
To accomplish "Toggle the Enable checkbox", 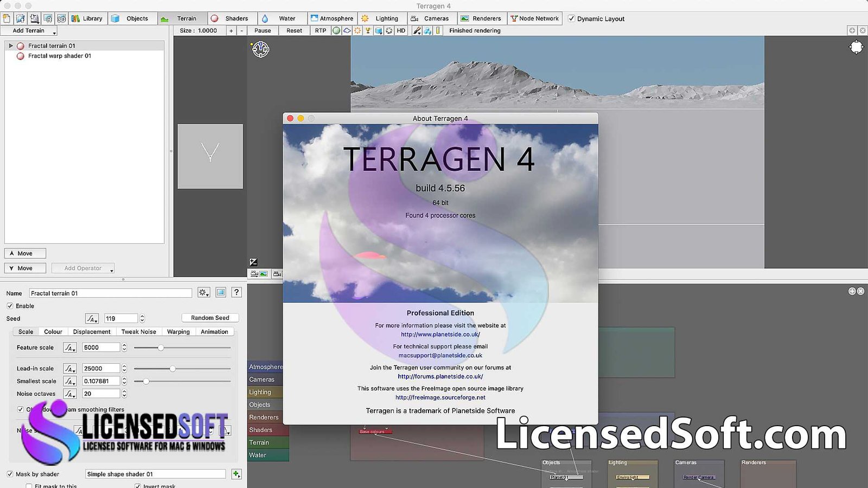I will coord(10,306).
